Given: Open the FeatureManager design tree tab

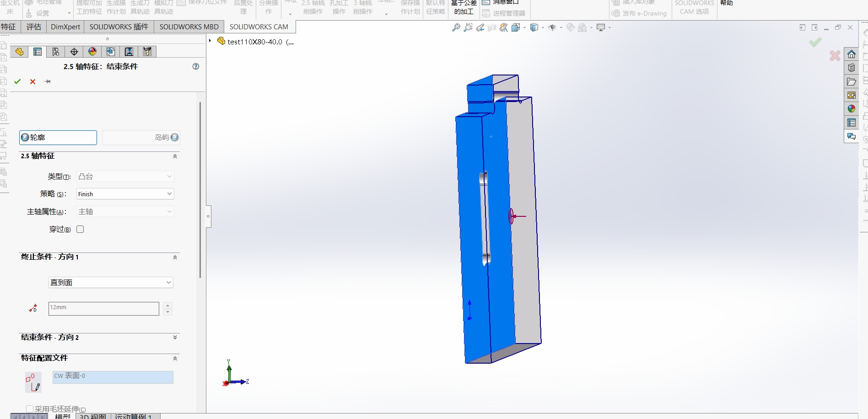Looking at the screenshot, I should [19, 52].
